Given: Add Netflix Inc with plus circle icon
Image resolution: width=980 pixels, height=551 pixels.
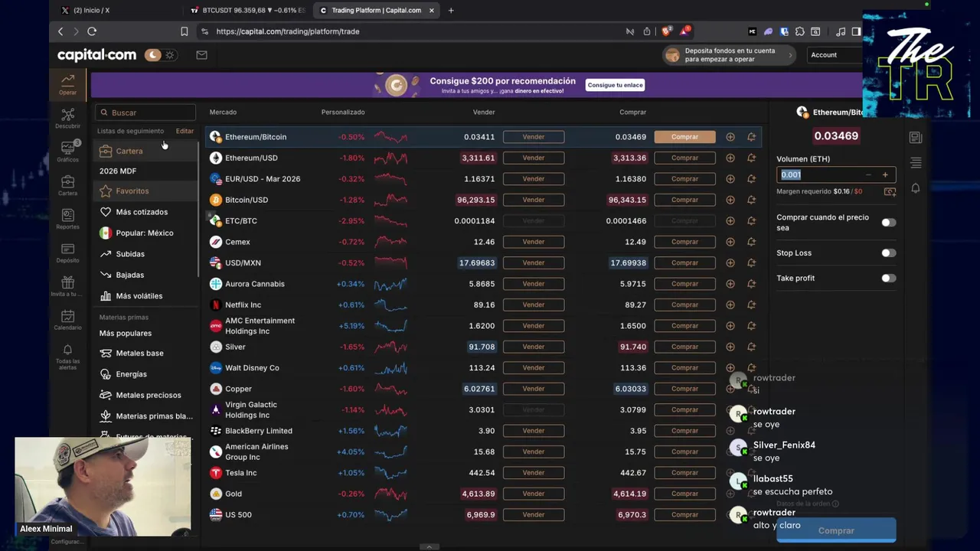Looking at the screenshot, I should click(x=730, y=305).
